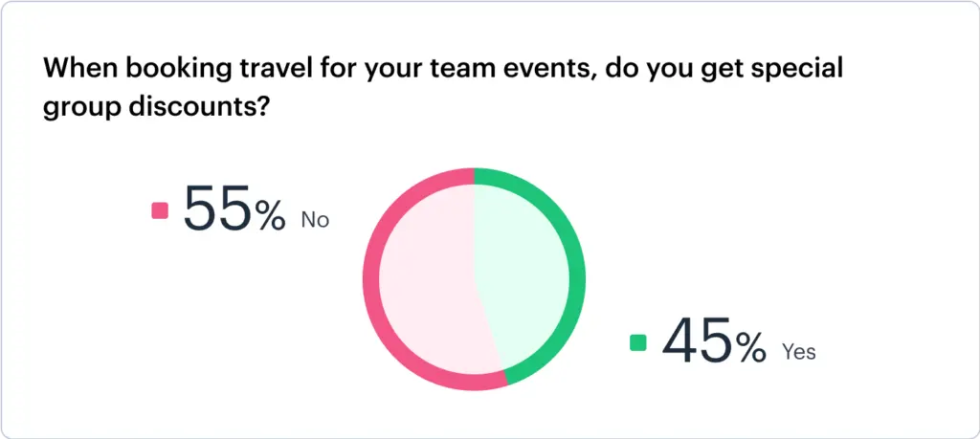The height and width of the screenshot is (439, 980).
Task: Click the "Yes" legend label
Action: point(799,352)
